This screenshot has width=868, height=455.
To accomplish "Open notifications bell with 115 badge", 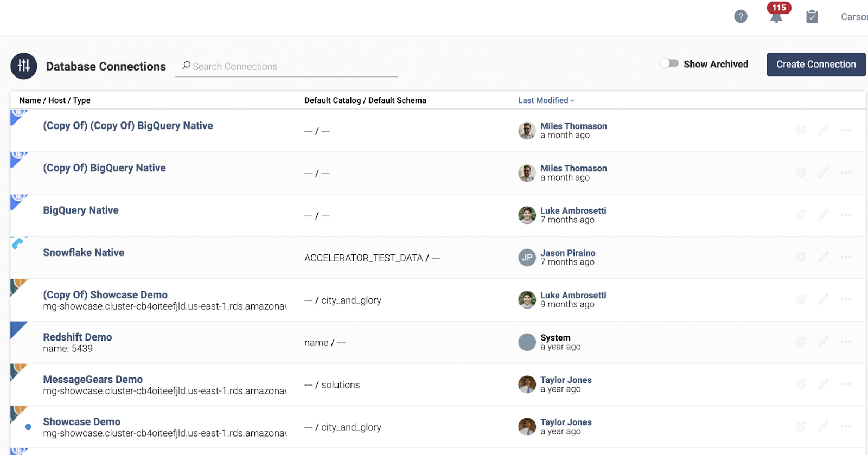I will pyautogui.click(x=777, y=14).
